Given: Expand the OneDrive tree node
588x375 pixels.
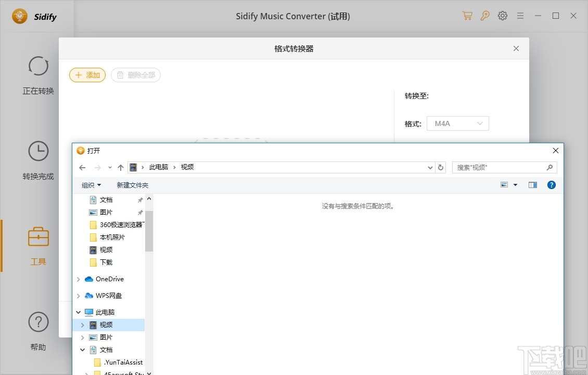Looking at the screenshot, I should click(78, 279).
